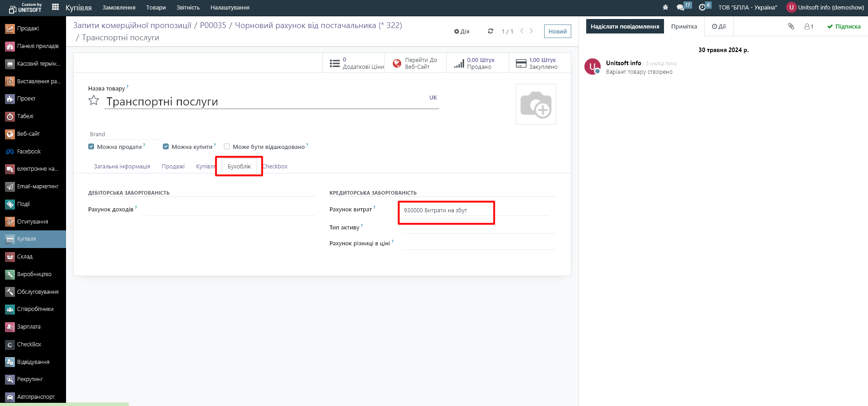Click the refresh record icon
This screenshot has width=868, height=406.
tap(490, 31)
